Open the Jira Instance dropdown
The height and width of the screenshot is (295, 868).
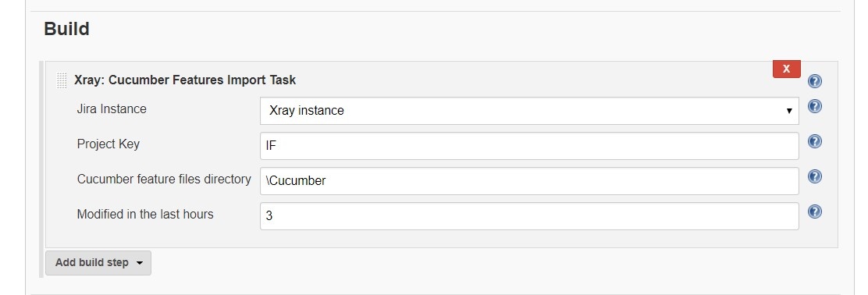click(x=529, y=111)
